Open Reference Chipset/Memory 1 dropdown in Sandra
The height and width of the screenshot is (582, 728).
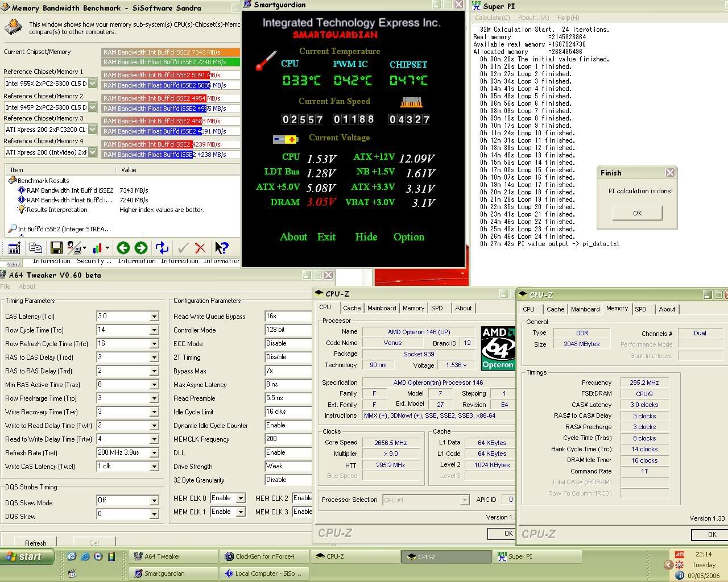tap(92, 84)
